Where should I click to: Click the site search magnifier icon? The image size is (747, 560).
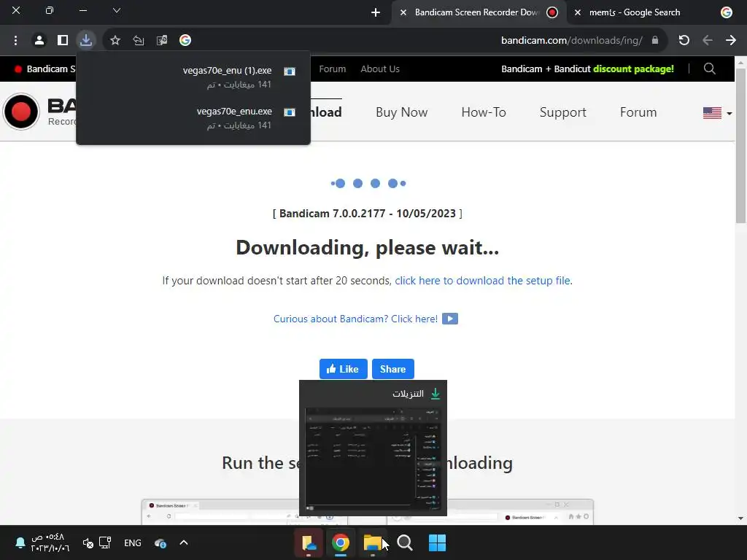[709, 69]
